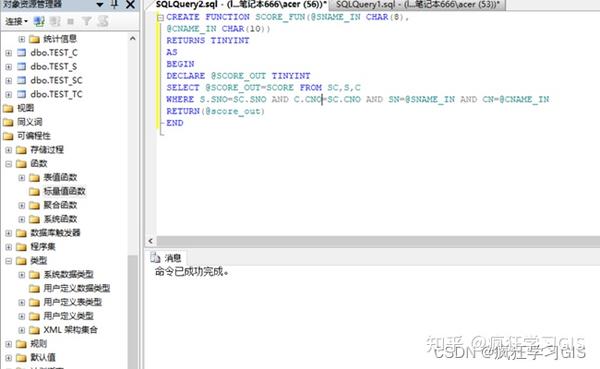This screenshot has height=369, width=600.
Task: Click the 同义词 folder icon
Action: [x=8, y=122]
